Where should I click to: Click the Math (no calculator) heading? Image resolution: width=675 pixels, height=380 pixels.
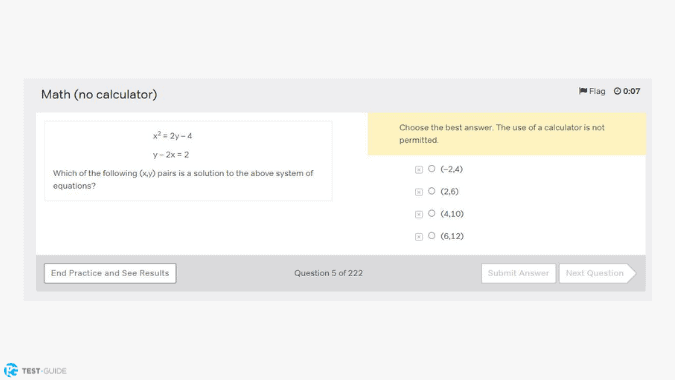click(x=99, y=95)
